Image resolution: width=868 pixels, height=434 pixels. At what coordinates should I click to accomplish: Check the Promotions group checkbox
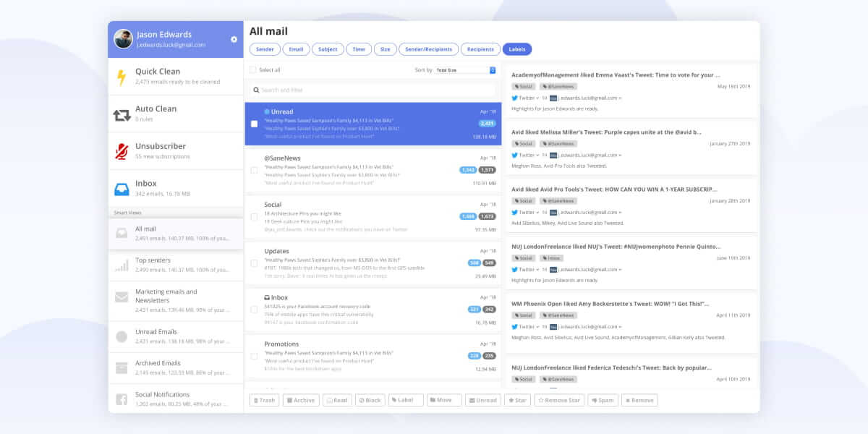click(x=254, y=356)
